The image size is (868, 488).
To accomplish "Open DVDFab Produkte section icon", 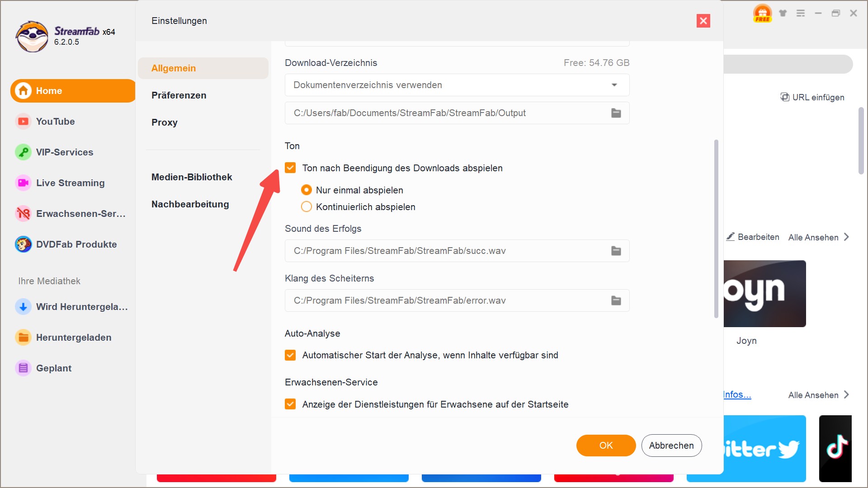I will point(23,244).
